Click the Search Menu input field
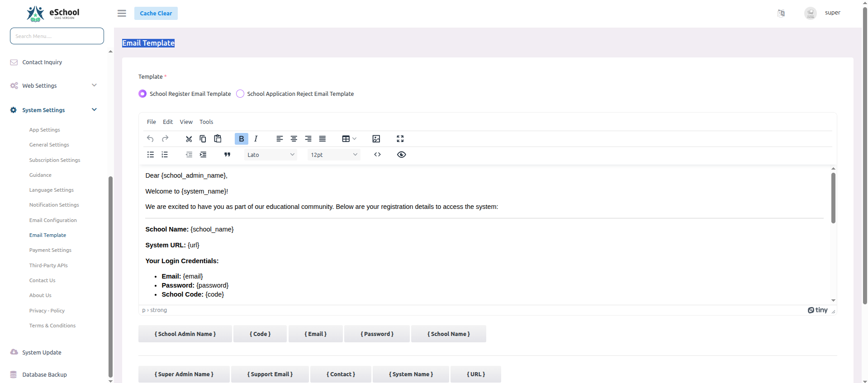 click(57, 36)
